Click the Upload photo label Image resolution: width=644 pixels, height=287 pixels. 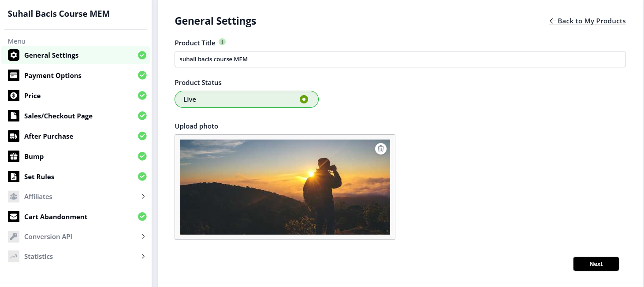tap(196, 126)
